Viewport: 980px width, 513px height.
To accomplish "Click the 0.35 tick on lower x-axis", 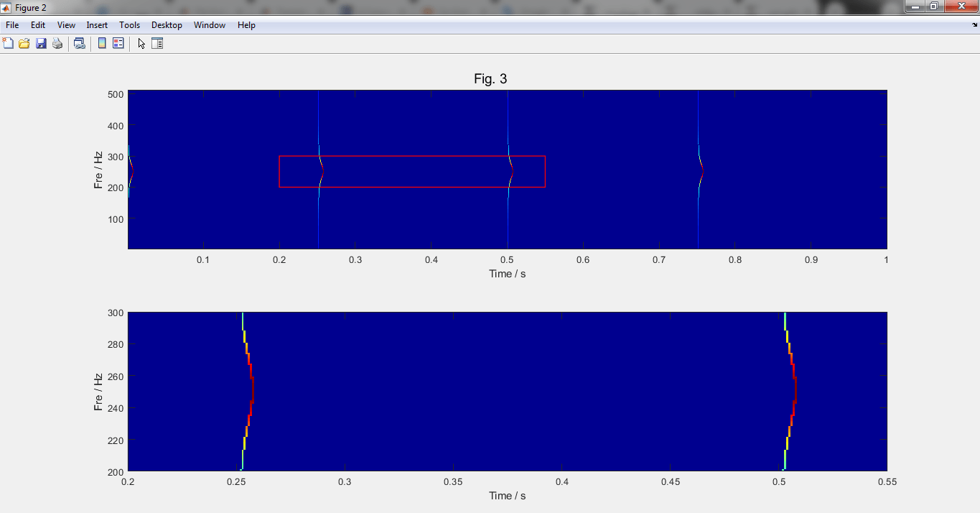I will [x=453, y=482].
